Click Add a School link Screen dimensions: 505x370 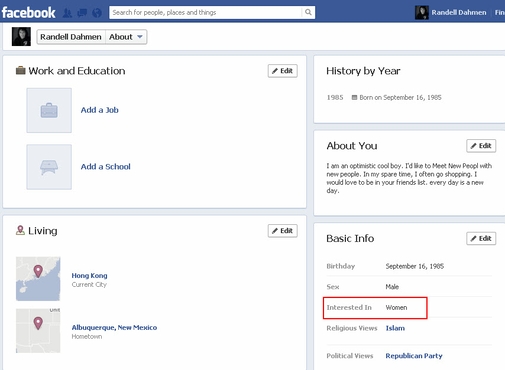pos(105,167)
